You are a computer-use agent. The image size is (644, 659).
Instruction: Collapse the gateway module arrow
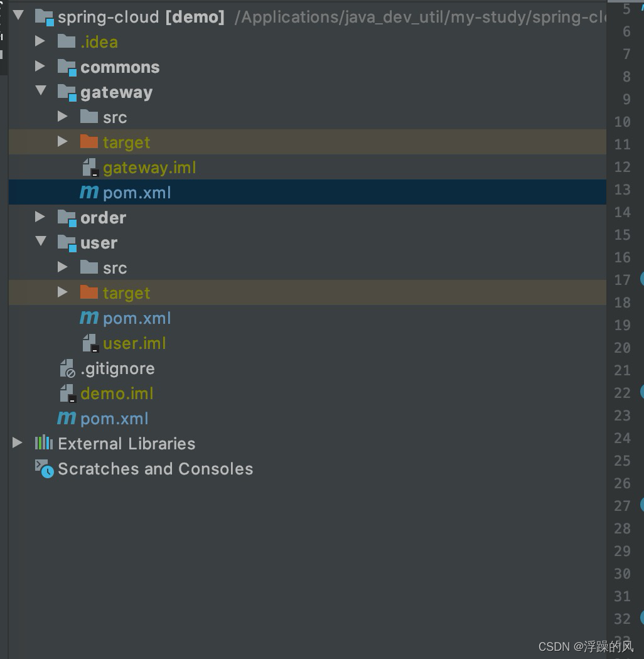pyautogui.click(x=41, y=90)
